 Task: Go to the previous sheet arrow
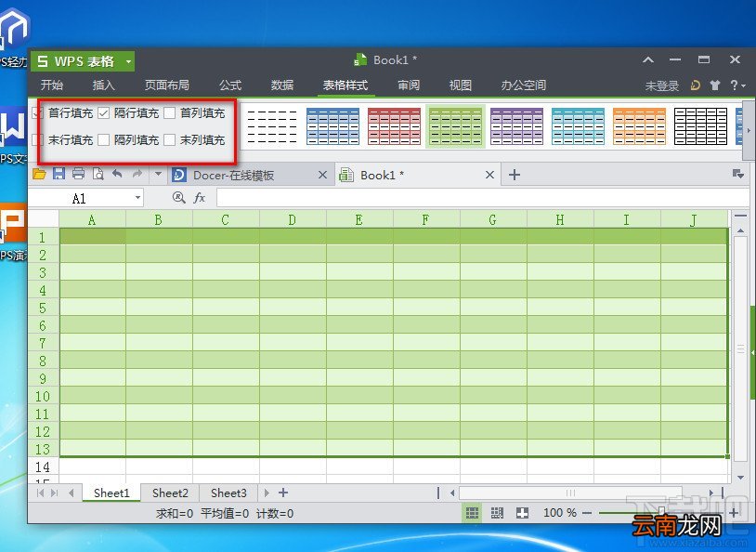(72, 493)
